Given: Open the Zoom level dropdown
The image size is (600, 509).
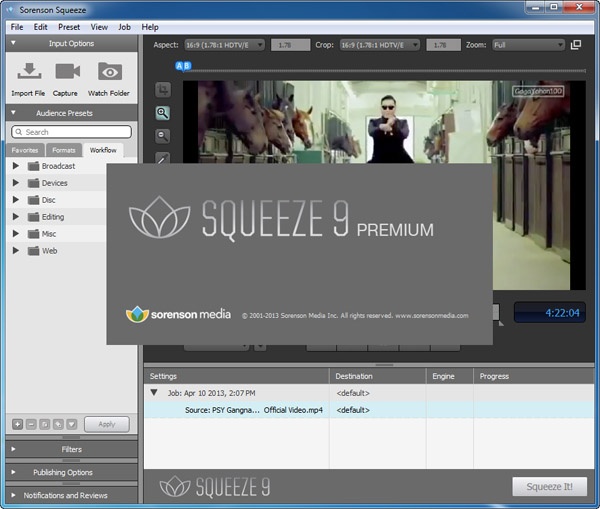Looking at the screenshot, I should (x=528, y=45).
